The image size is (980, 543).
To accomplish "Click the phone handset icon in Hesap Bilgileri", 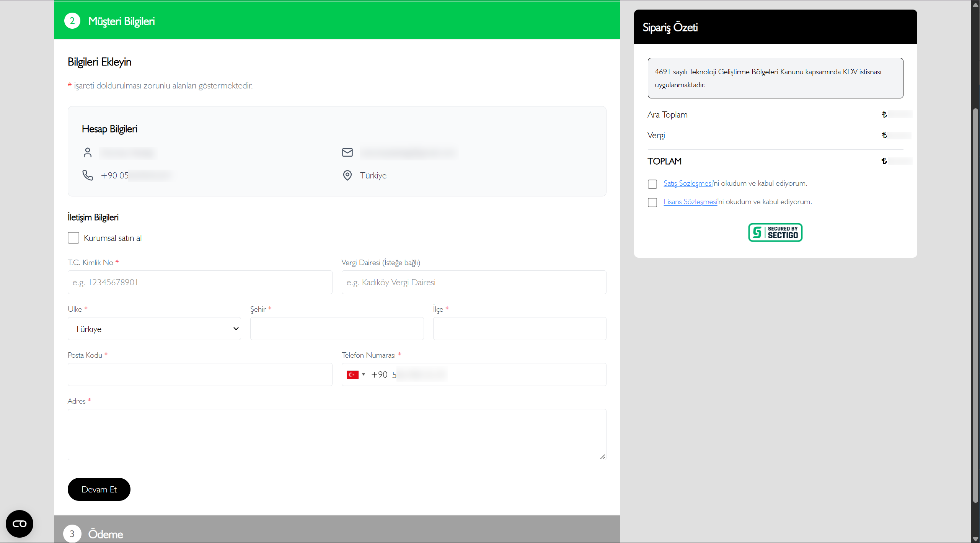I will point(88,175).
